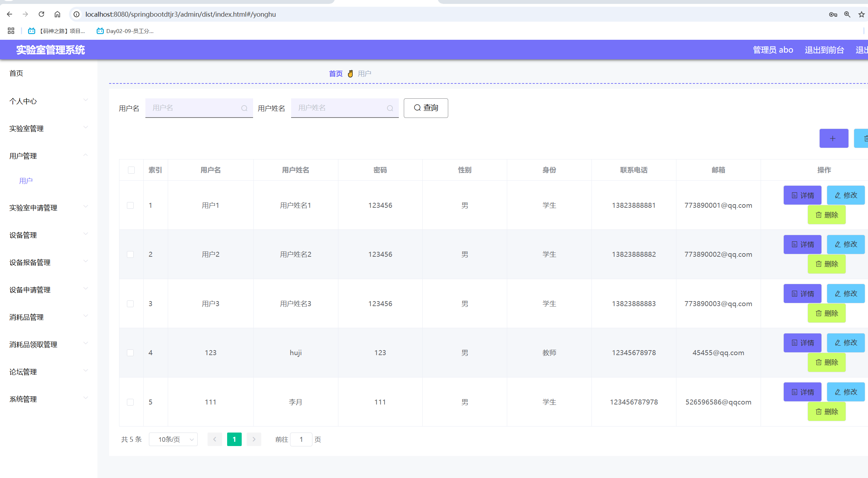Screen dimensions: 868x478
Task: Click 删除 for 用户3
Action: [826, 313]
